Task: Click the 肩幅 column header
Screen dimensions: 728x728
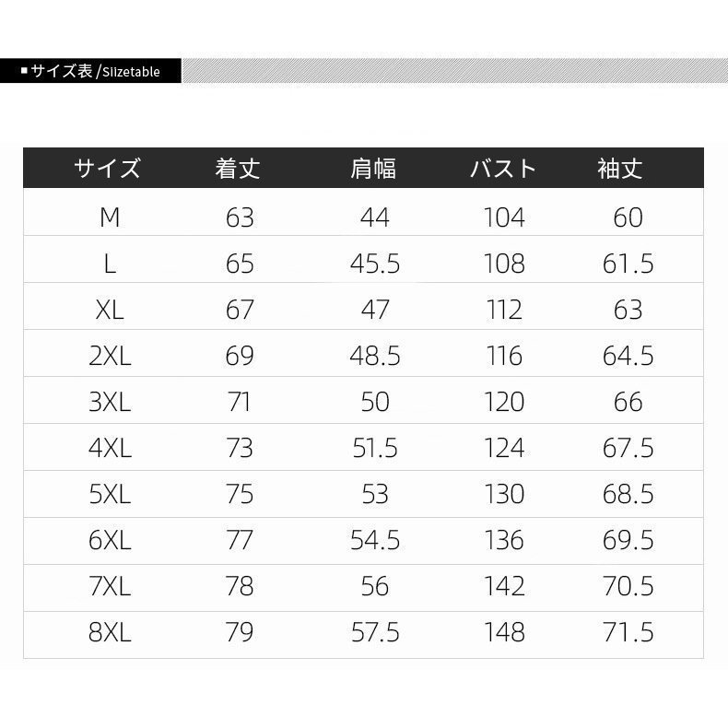Action: coord(373,169)
